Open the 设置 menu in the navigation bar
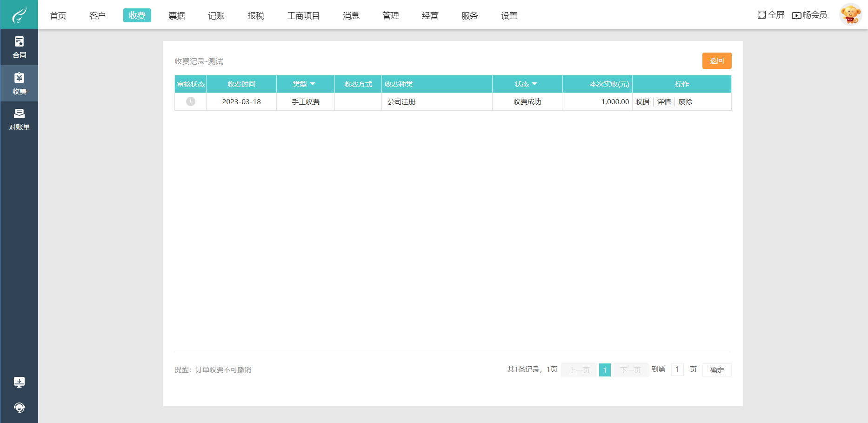The width and height of the screenshot is (868, 423). point(509,15)
